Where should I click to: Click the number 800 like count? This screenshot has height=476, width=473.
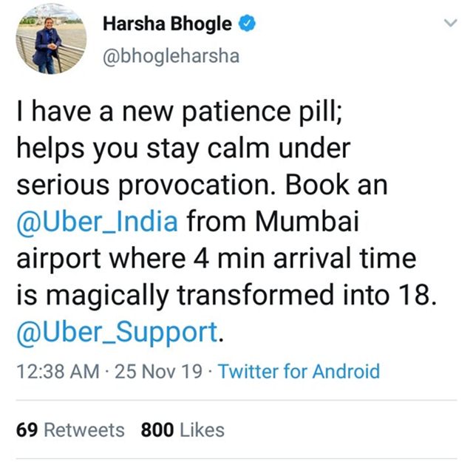point(157,430)
